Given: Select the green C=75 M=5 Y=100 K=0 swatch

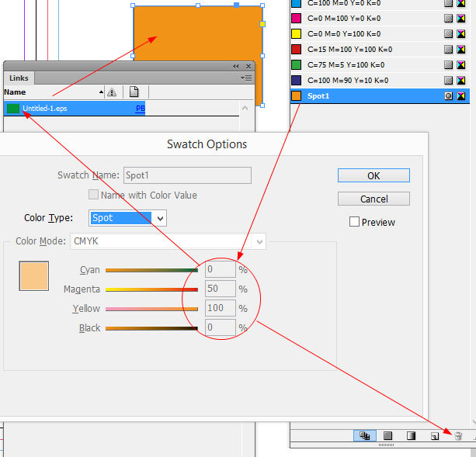Looking at the screenshot, I should 380,65.
